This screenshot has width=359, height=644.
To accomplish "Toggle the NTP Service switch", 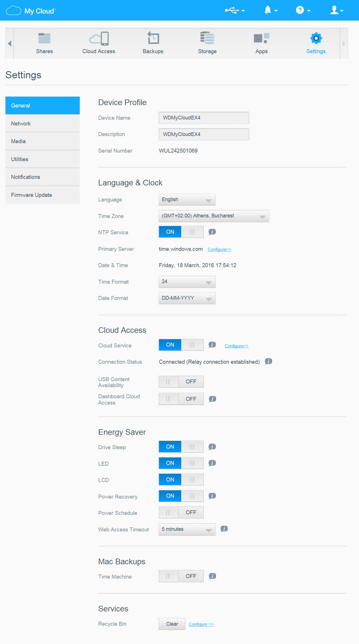I will pos(181,232).
